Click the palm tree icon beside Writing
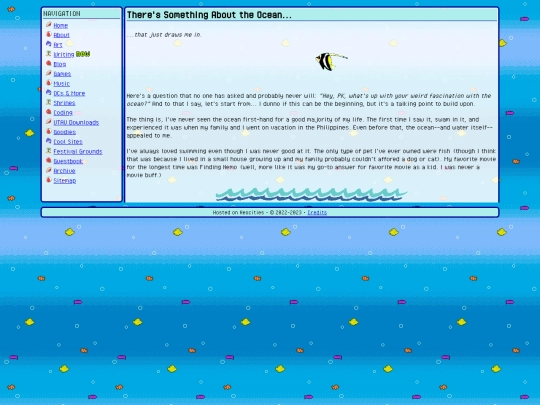 click(49, 54)
